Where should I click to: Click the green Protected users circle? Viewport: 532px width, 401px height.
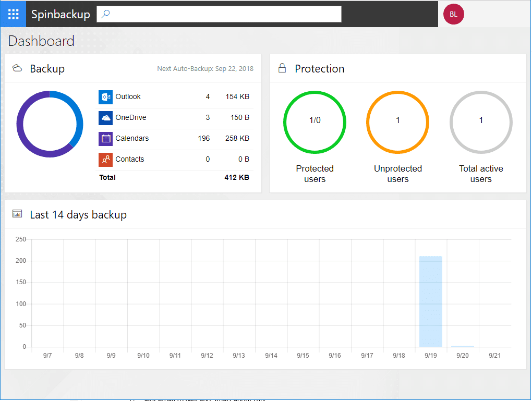315,122
